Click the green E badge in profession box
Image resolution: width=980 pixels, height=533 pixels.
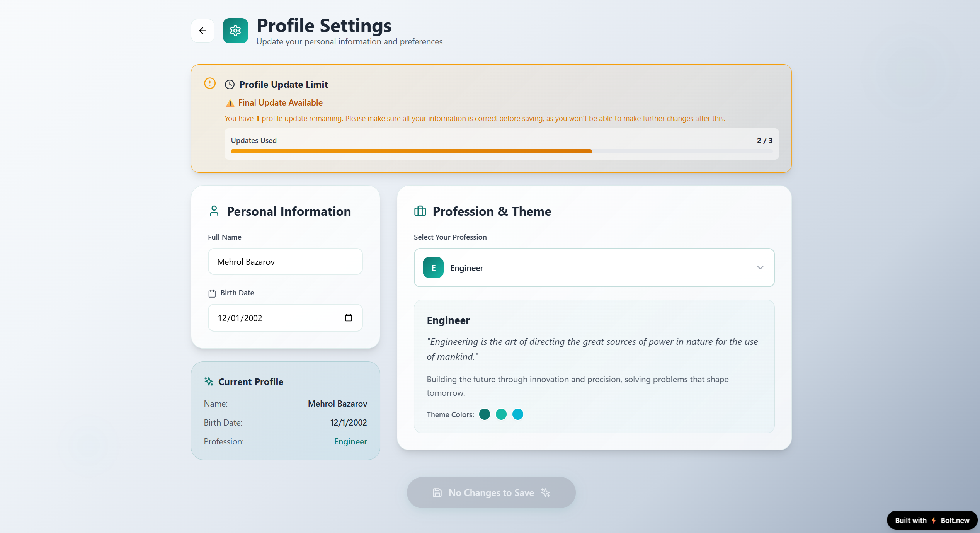tap(433, 267)
